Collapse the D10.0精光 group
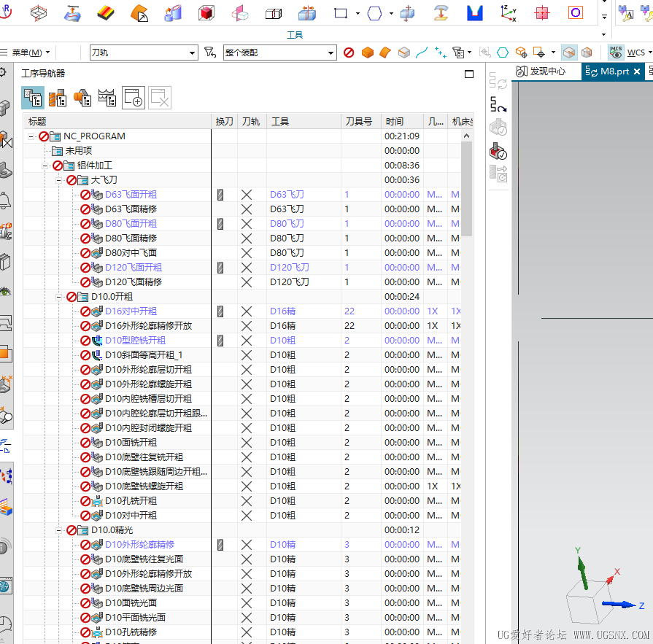 tap(58, 530)
